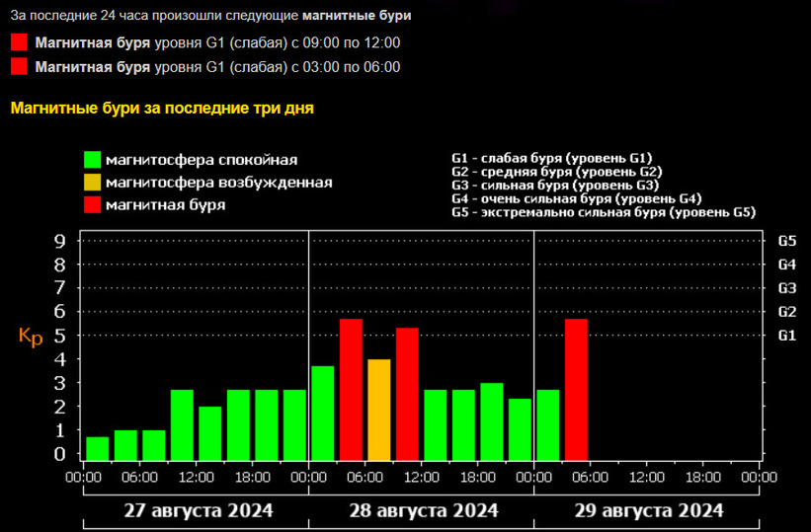
Task: Click the G5 label on the right axis
Action: (x=786, y=241)
